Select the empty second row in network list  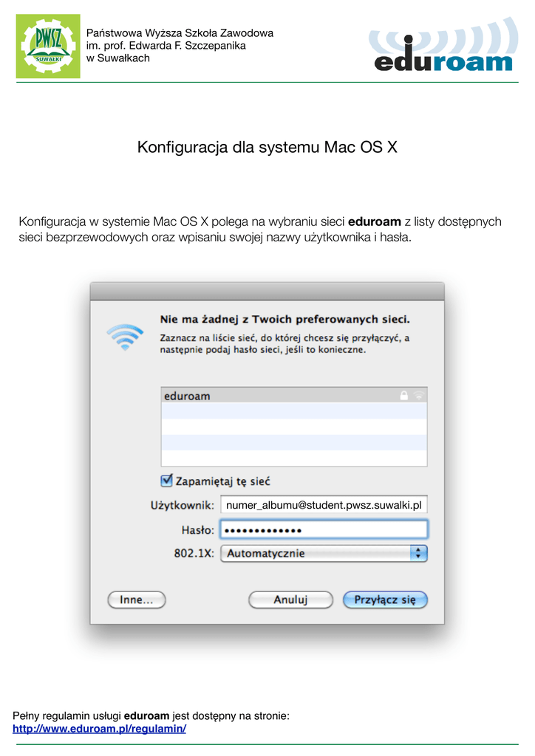pyautogui.click(x=294, y=411)
